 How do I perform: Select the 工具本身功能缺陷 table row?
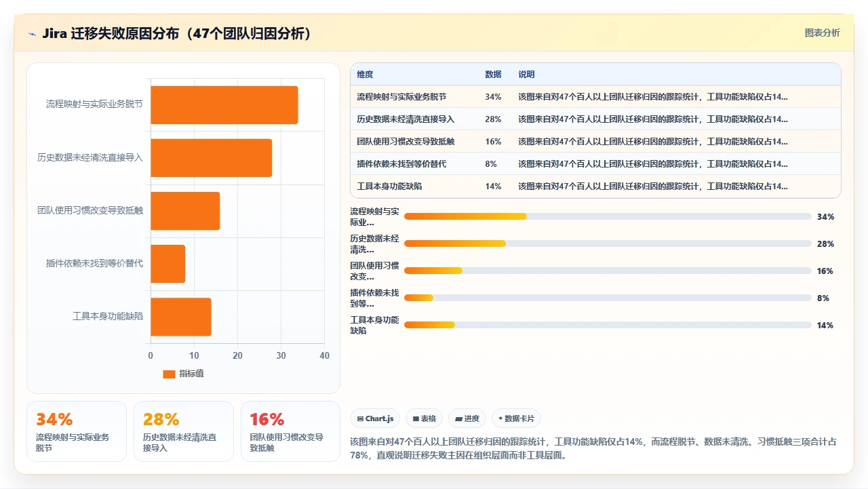(595, 187)
